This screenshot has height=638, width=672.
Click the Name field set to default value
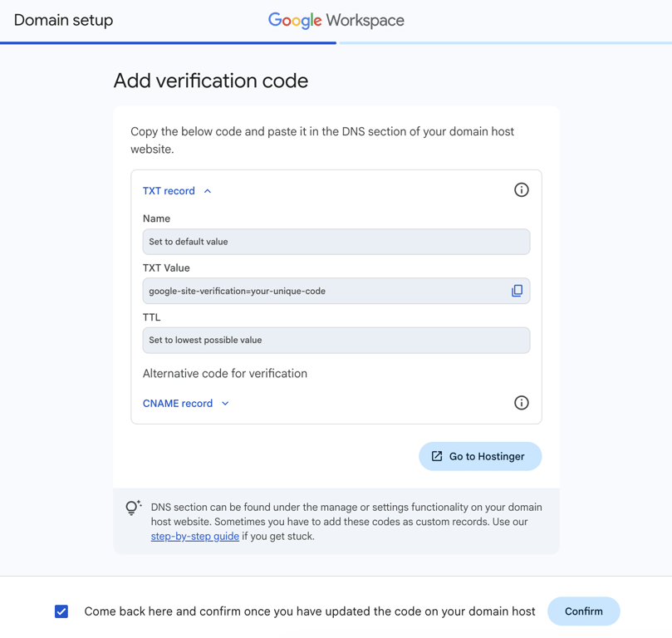click(x=336, y=242)
